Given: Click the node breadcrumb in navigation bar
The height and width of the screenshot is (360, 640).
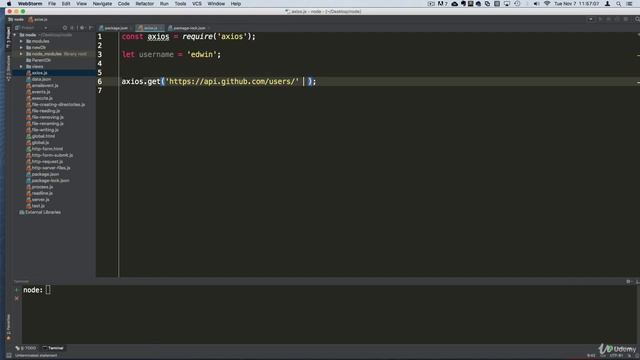Looking at the screenshot, I should tap(16, 20).
